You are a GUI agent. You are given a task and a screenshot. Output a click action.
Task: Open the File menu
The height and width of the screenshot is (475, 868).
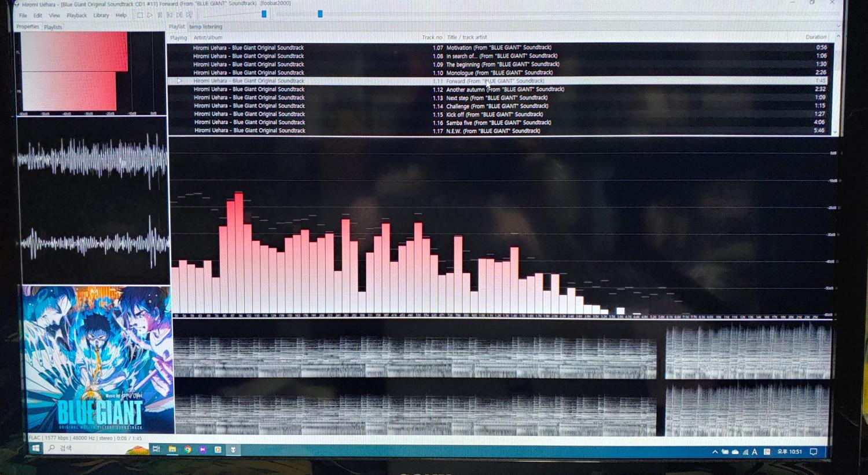click(23, 16)
